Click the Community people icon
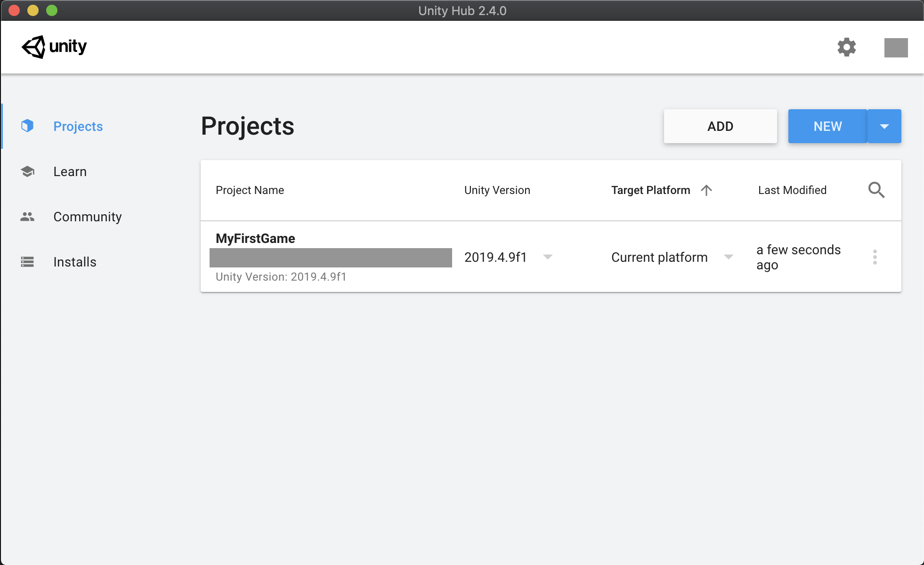Screen dimensions: 924x565 tap(27, 217)
